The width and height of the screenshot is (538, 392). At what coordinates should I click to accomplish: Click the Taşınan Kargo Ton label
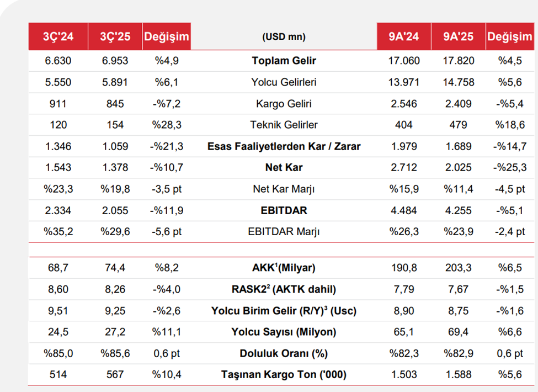(284, 375)
